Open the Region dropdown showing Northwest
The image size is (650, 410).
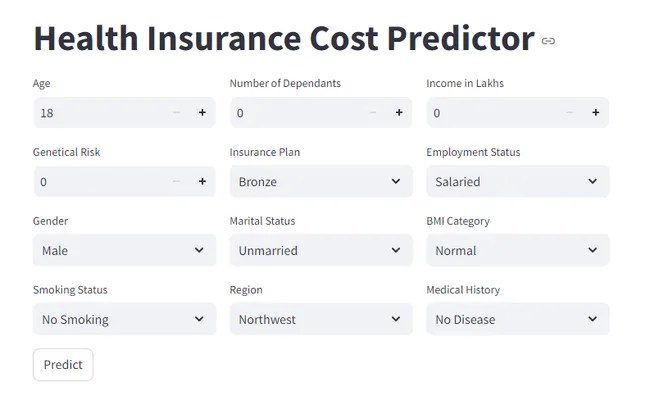point(321,319)
